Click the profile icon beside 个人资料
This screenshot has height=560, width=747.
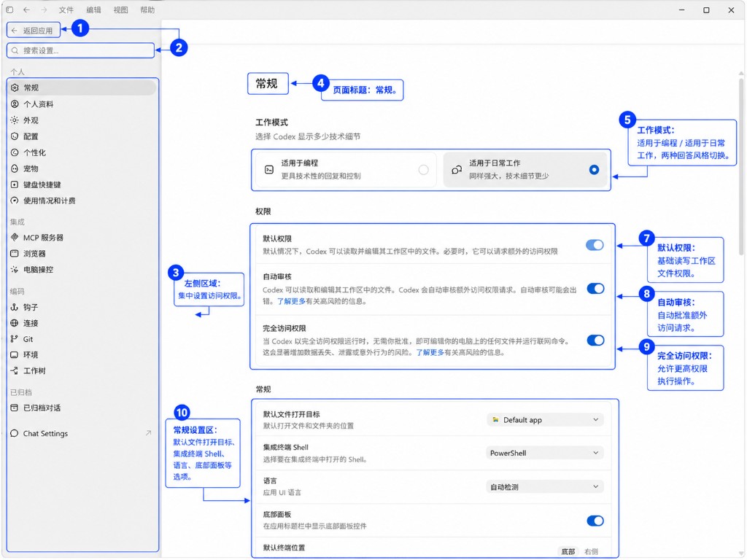(x=15, y=104)
